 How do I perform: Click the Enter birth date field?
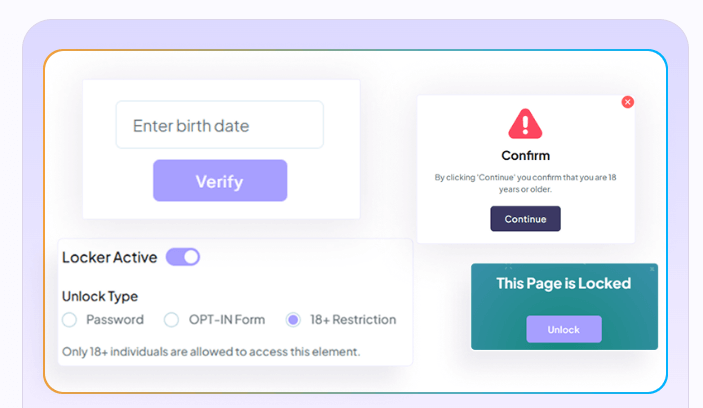click(x=219, y=125)
